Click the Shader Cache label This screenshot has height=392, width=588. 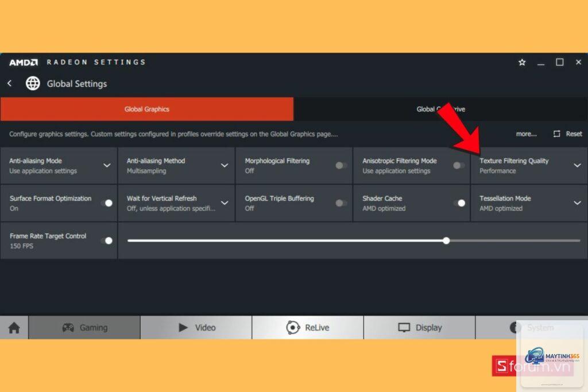[x=382, y=198]
